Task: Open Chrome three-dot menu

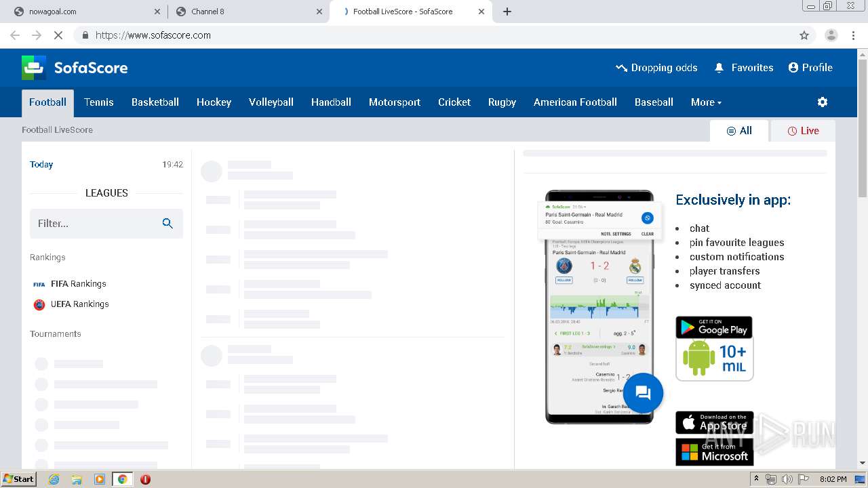Action: (x=853, y=35)
